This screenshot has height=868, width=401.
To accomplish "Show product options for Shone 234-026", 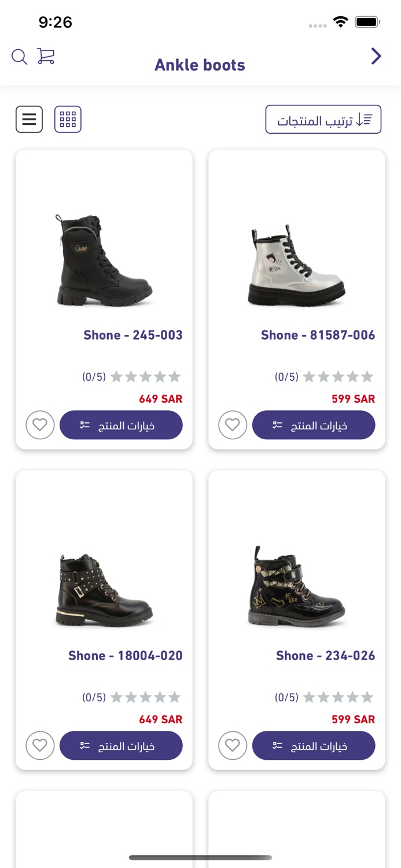I will 314,745.
